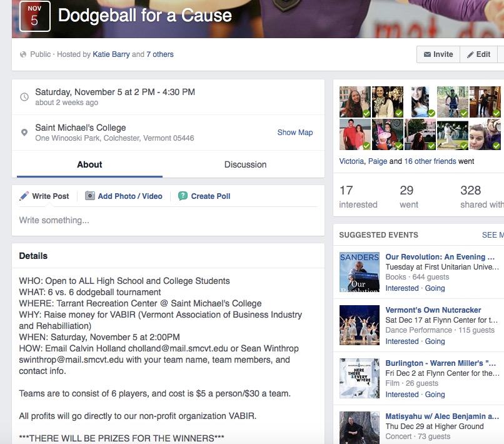This screenshot has width=504, height=444.
Task: Click Show Map link
Action: (x=295, y=133)
